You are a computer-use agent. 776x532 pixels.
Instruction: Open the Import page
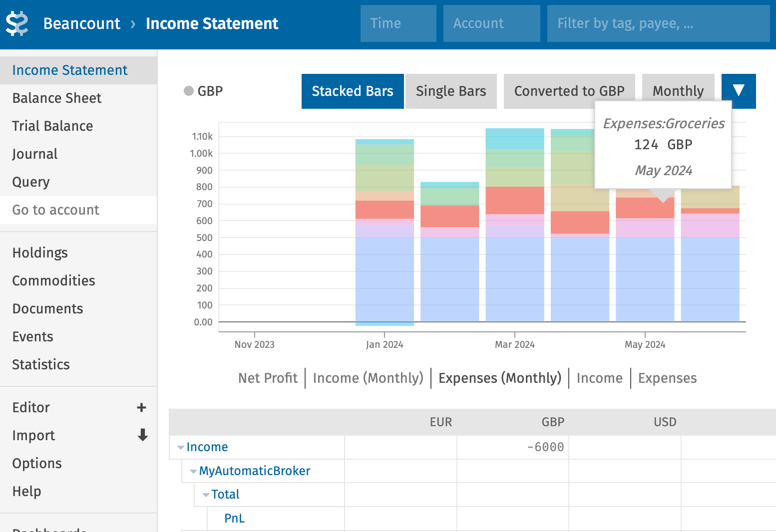coord(33,436)
